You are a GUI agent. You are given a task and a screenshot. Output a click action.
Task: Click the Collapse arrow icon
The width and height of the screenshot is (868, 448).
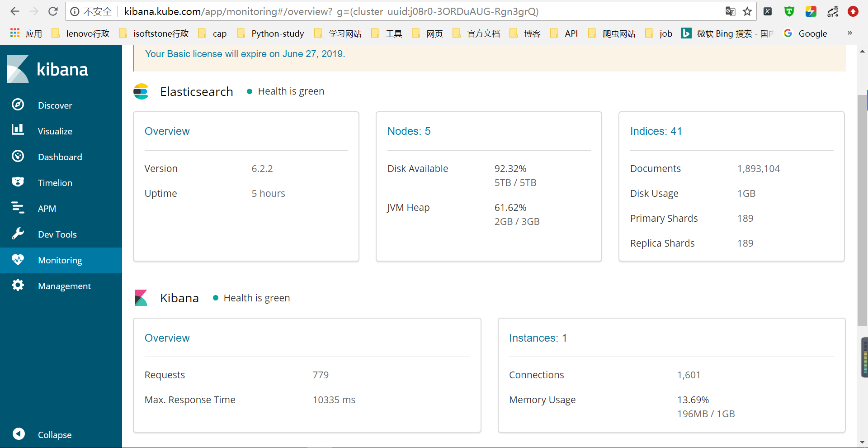(19, 434)
